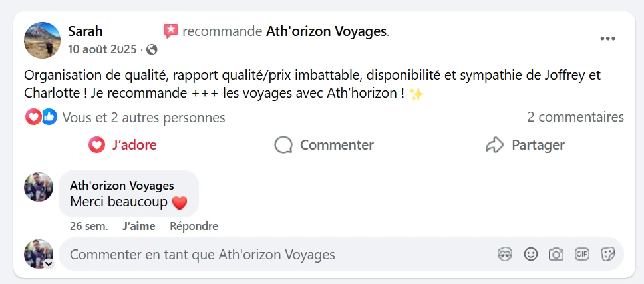The image size is (644, 284).
Task: Open the smiley emoji picker
Action: click(x=531, y=255)
